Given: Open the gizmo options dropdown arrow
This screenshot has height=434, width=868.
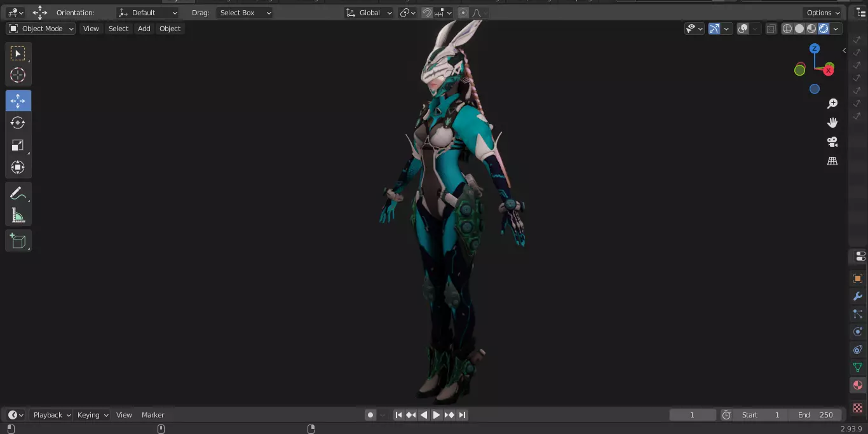Looking at the screenshot, I should [726, 29].
